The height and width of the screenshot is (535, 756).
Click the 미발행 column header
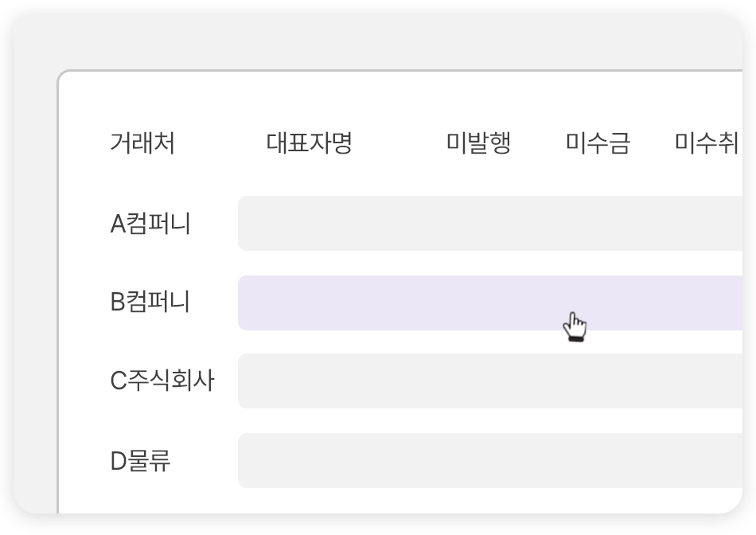coord(478,144)
